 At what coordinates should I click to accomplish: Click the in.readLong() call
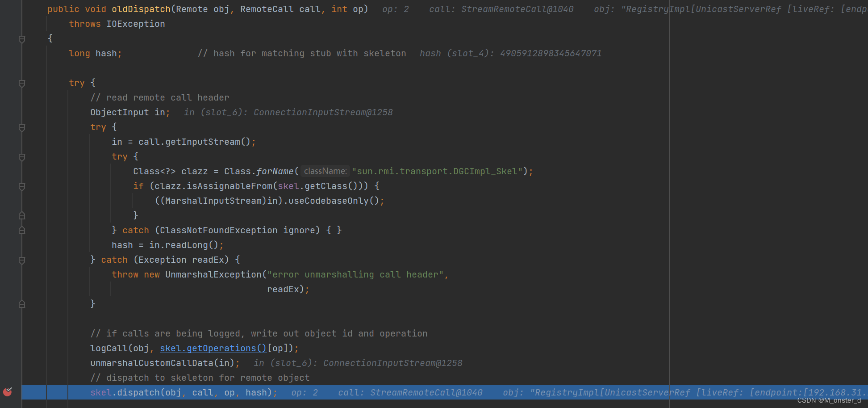point(184,245)
